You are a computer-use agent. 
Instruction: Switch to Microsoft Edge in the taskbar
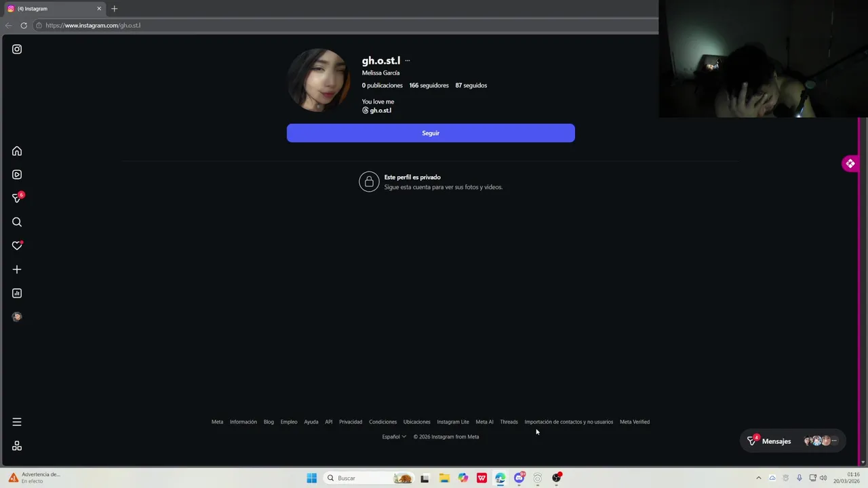(x=500, y=478)
